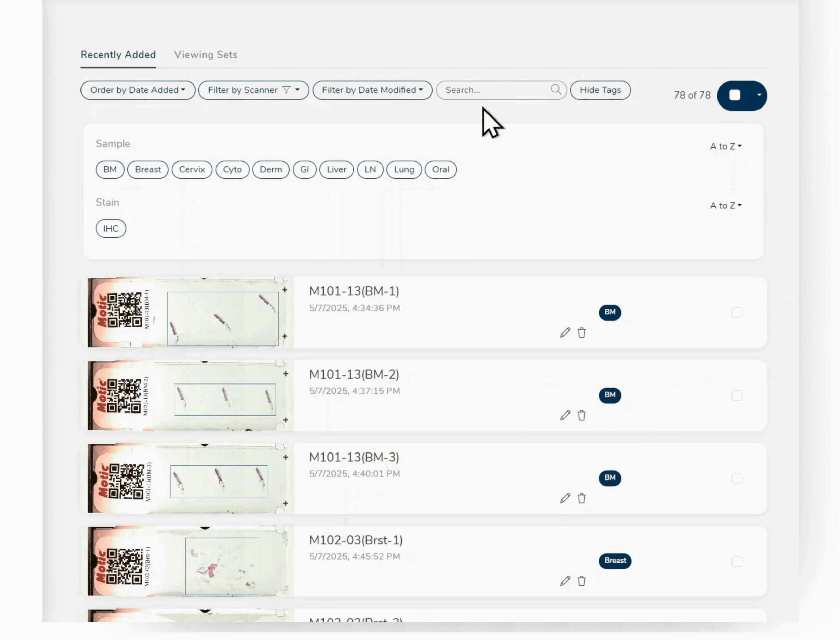Click the Breast tag badge on M102-03(Brst-1)
840x640 pixels.
(x=615, y=561)
